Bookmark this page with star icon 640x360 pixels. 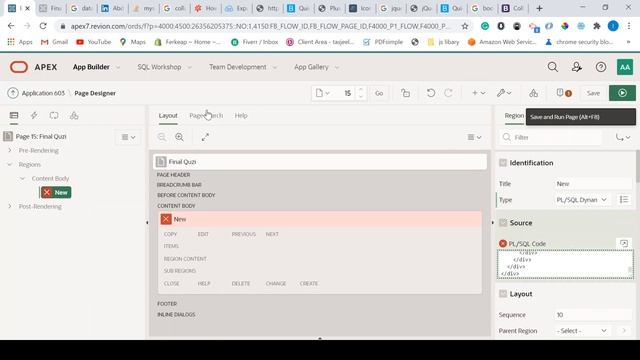(x=464, y=26)
